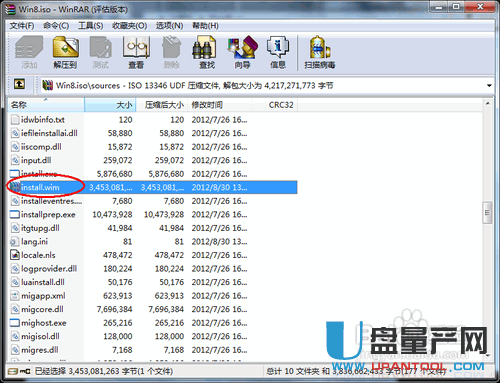Select the locale.nls file icon
This screenshot has width=500, height=383.
pyautogui.click(x=15, y=255)
